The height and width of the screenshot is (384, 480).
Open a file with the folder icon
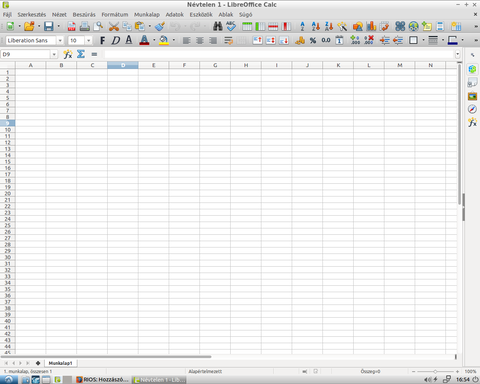click(x=29, y=26)
